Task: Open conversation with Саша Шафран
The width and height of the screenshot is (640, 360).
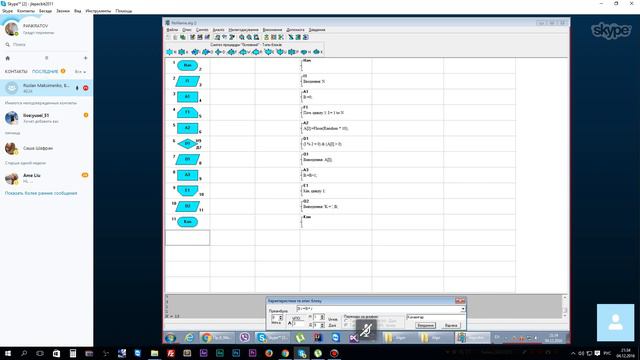Action: pyautogui.click(x=46, y=148)
